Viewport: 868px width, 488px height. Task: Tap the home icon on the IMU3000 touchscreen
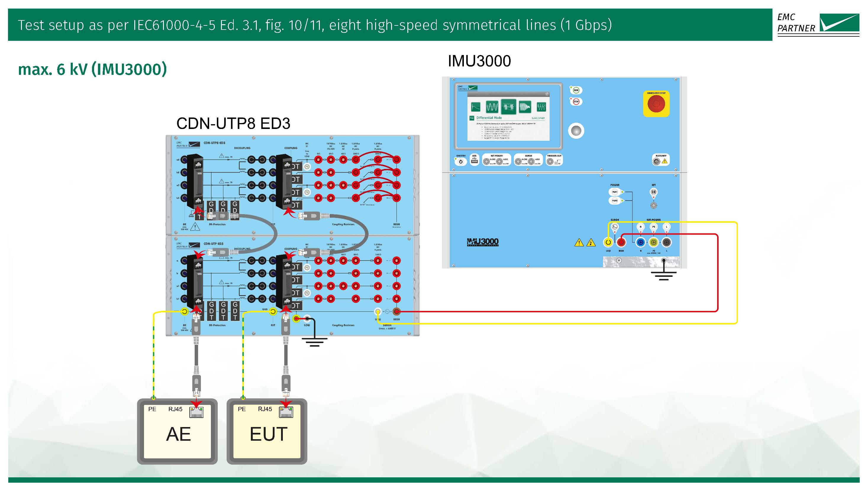pos(547,94)
